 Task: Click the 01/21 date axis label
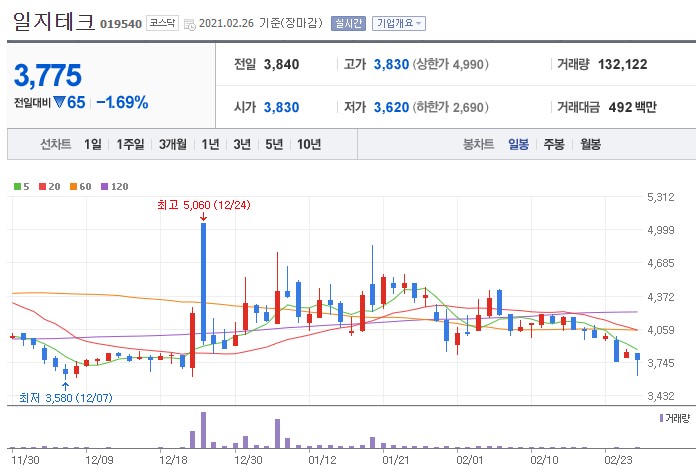pos(396,460)
